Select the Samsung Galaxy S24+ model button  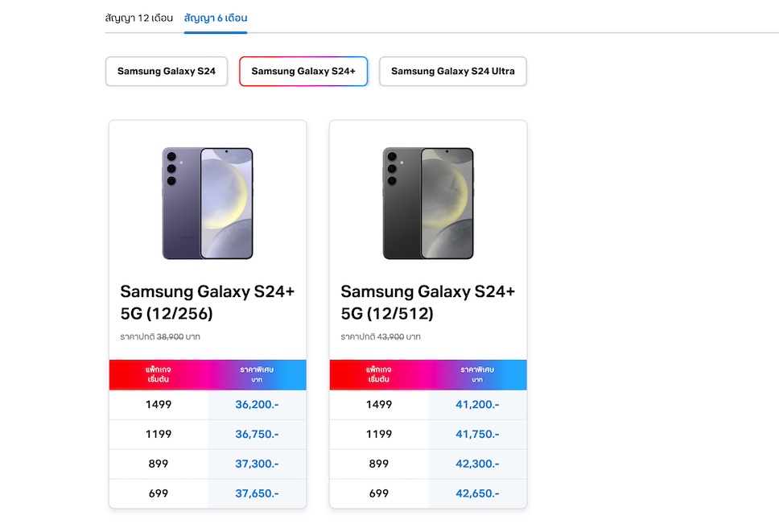tap(303, 72)
